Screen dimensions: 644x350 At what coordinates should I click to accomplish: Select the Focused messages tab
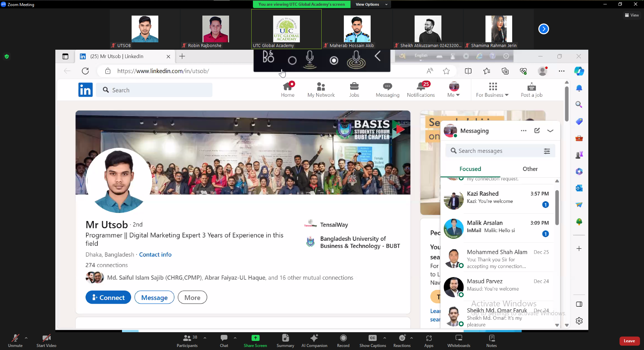(470, 169)
